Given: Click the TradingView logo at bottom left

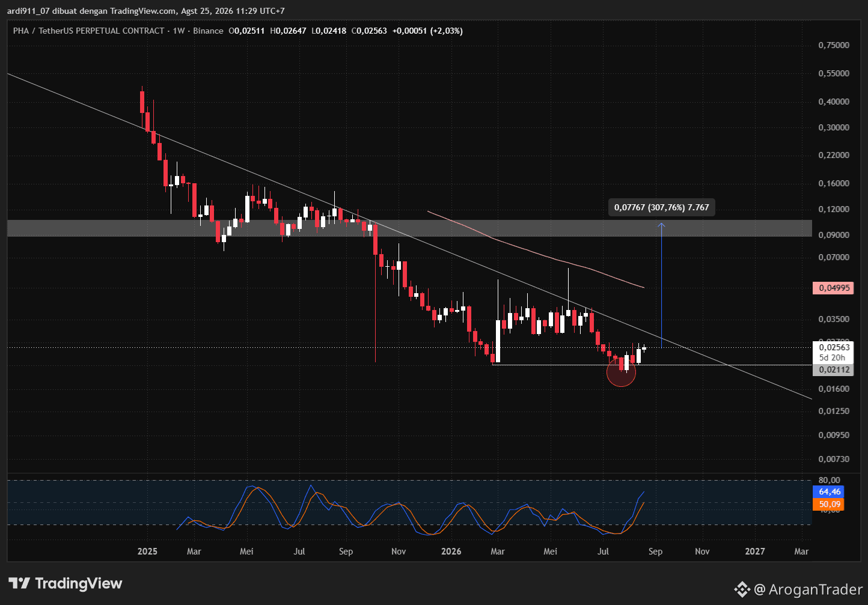Looking at the screenshot, I should 65,583.
